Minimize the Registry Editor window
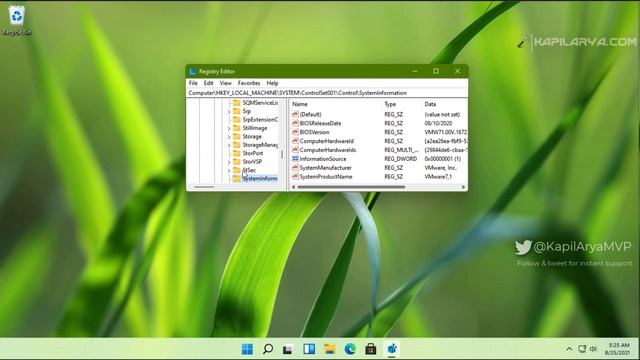640x360 pixels. coord(415,71)
